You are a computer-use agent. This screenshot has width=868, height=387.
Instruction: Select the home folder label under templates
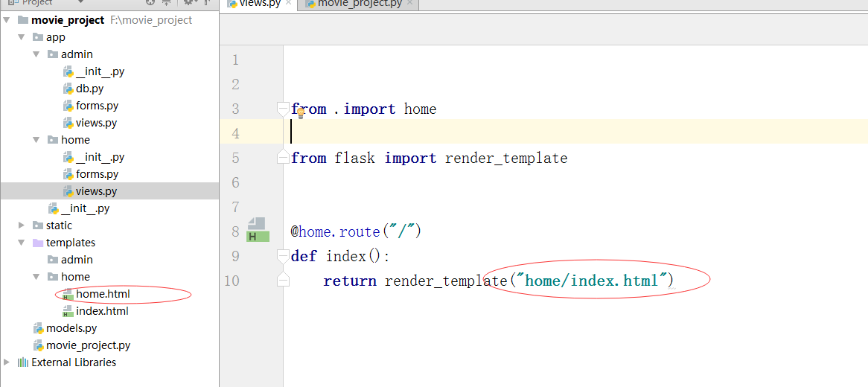(x=75, y=277)
